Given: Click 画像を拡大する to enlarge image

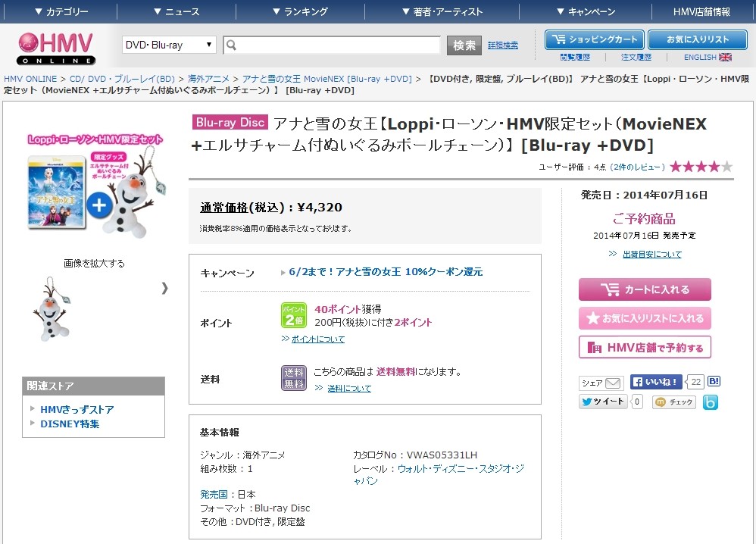Looking at the screenshot, I should pos(94,264).
